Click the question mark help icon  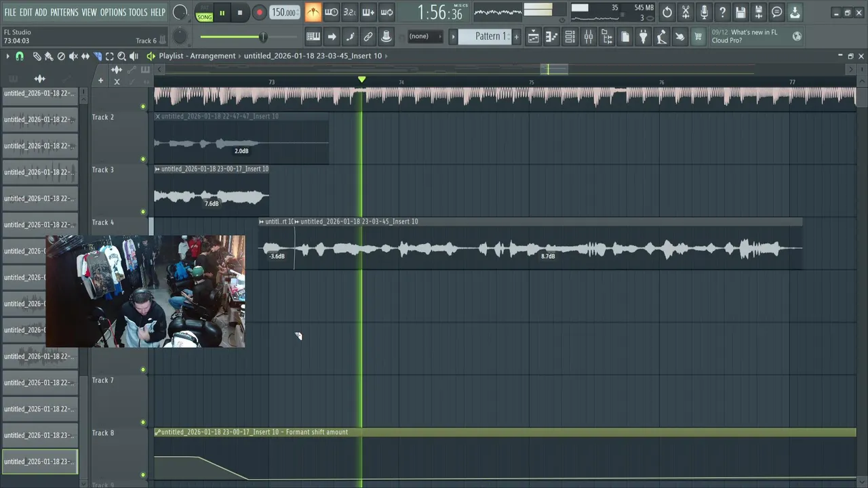pos(722,12)
